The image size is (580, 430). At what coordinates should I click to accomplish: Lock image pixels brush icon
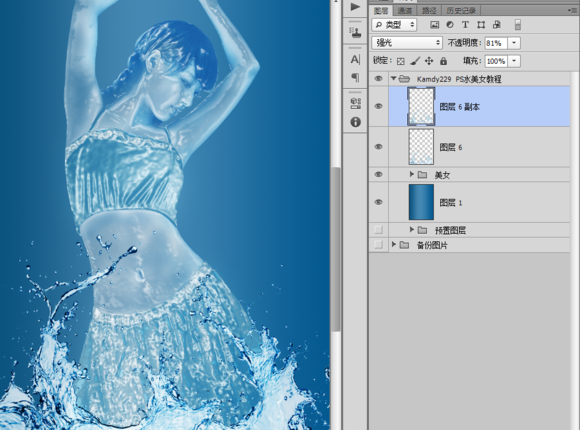click(x=415, y=61)
